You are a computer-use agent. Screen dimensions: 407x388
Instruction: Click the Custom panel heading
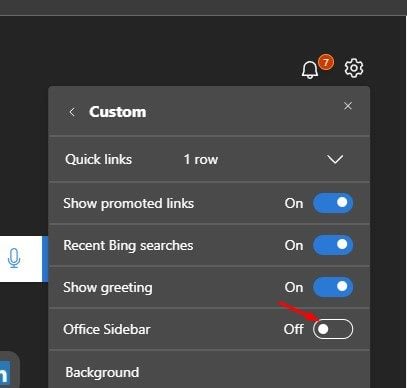pyautogui.click(x=118, y=112)
